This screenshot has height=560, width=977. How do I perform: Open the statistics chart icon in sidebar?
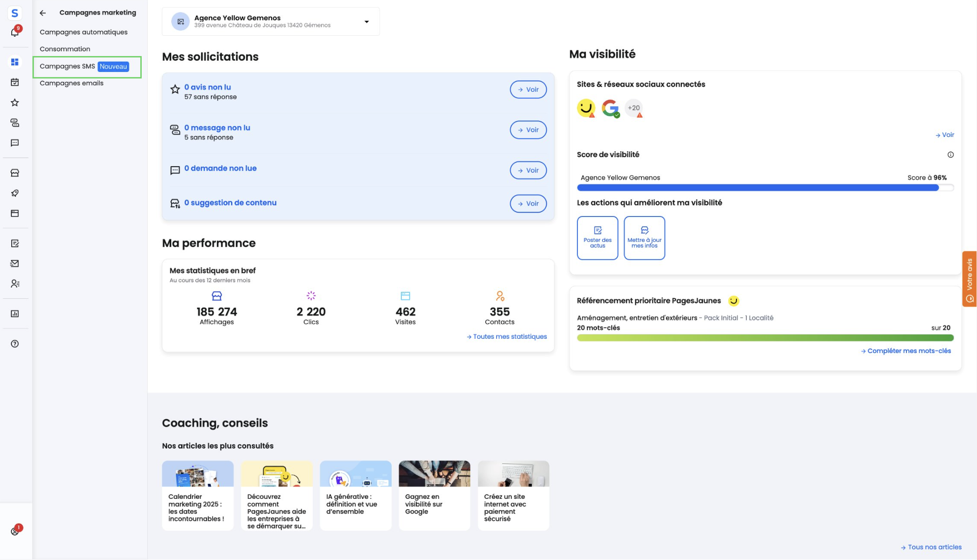(15, 314)
